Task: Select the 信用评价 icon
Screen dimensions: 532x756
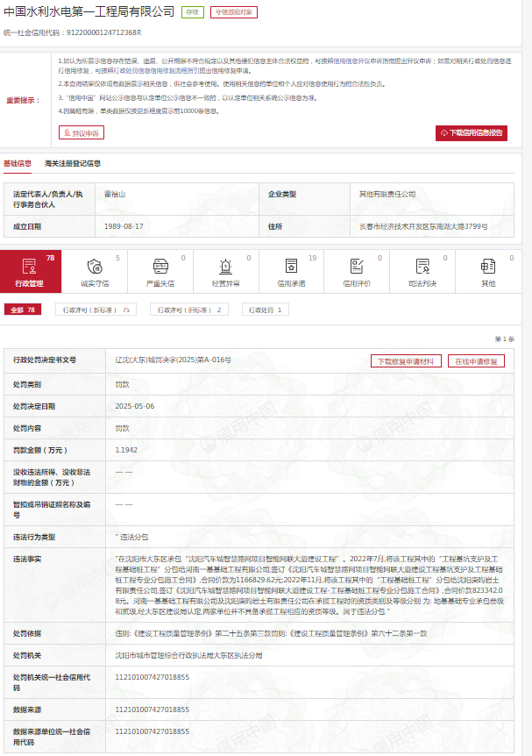Action: click(x=357, y=266)
